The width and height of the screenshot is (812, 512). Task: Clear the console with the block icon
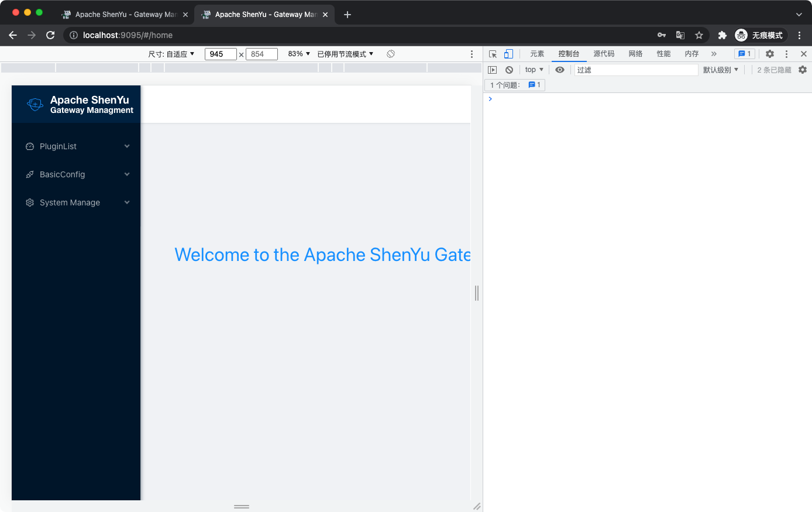(509, 69)
